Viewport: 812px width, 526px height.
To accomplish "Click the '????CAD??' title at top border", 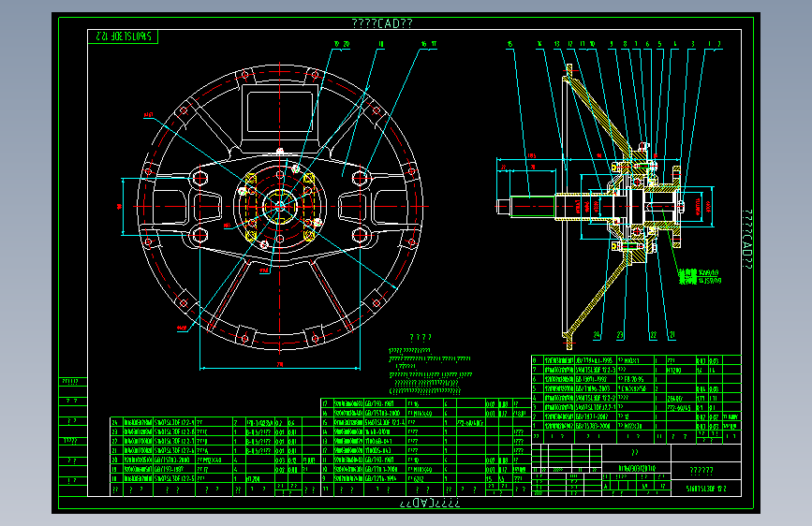I will click(x=382, y=23).
